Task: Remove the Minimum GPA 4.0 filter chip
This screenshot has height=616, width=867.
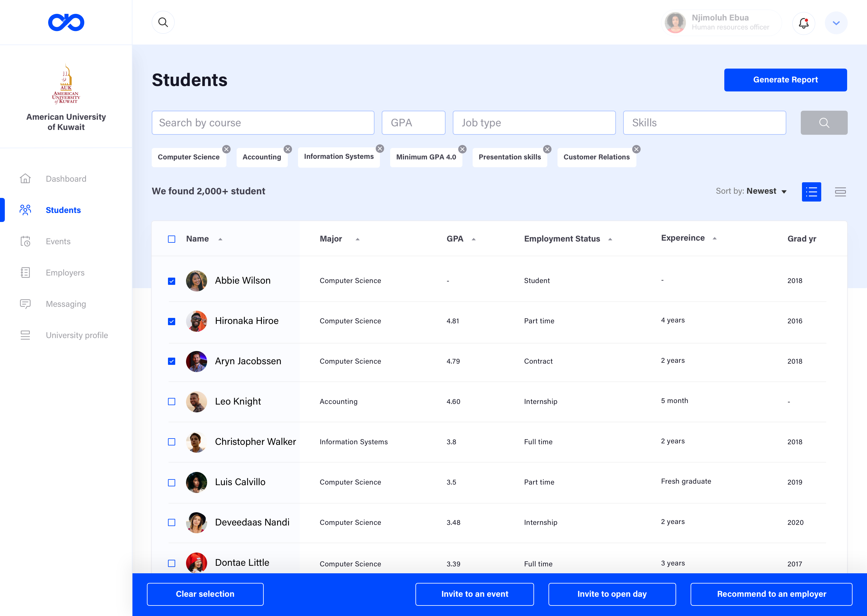Action: [x=462, y=149]
